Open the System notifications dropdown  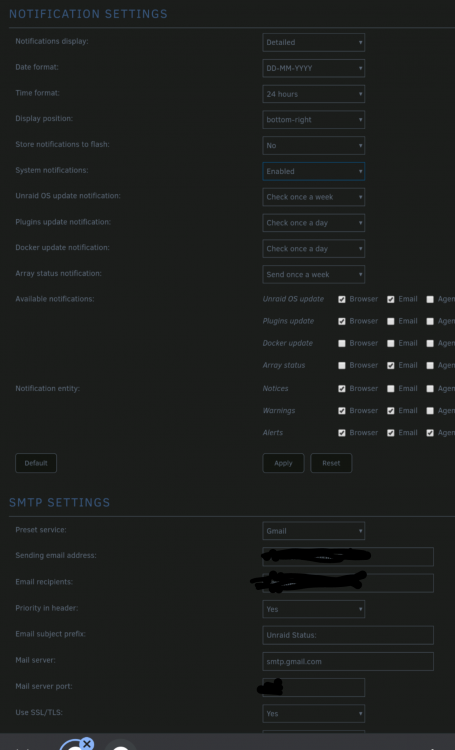pos(313,171)
